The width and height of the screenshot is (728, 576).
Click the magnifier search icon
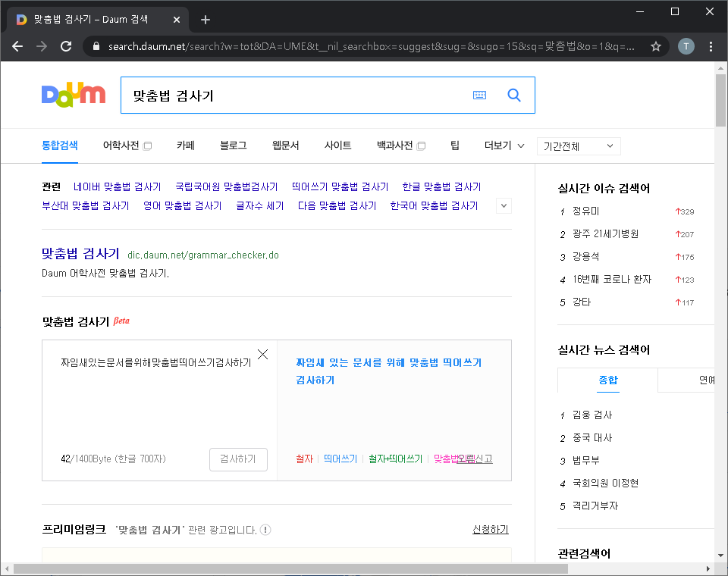click(x=514, y=95)
